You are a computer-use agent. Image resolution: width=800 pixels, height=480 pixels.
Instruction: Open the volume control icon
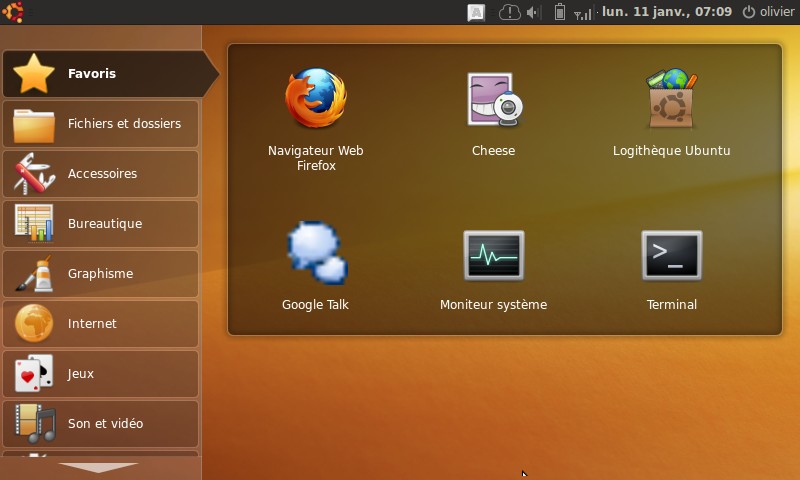point(534,12)
